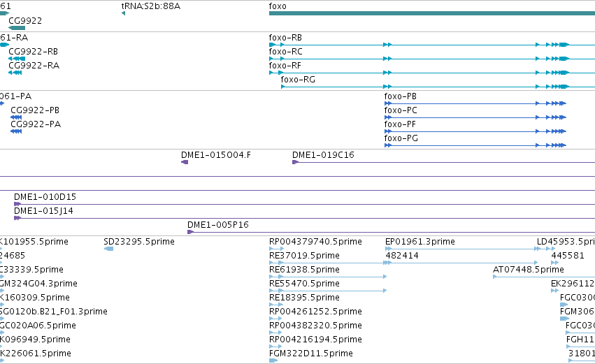The image size is (595, 364).
Task: Click the foxo-RC transcript label
Action: (x=286, y=52)
